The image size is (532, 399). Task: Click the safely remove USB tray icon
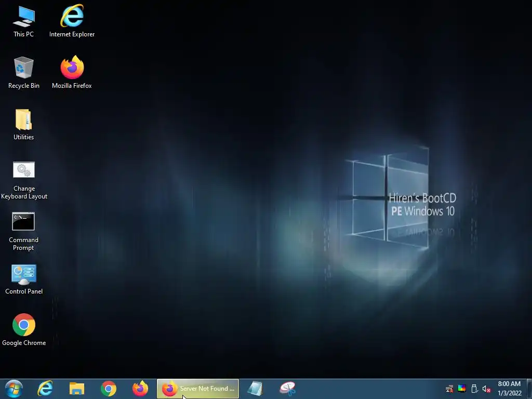tap(474, 389)
